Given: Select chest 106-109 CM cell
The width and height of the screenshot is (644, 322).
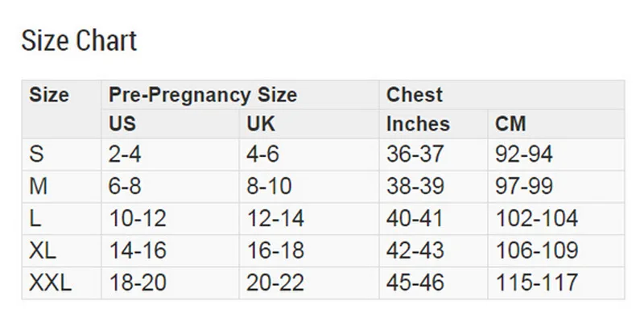Looking at the screenshot, I should coord(536,251).
